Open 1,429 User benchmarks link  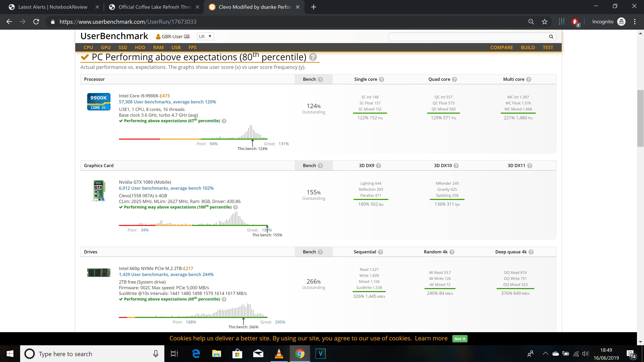[x=166, y=275]
